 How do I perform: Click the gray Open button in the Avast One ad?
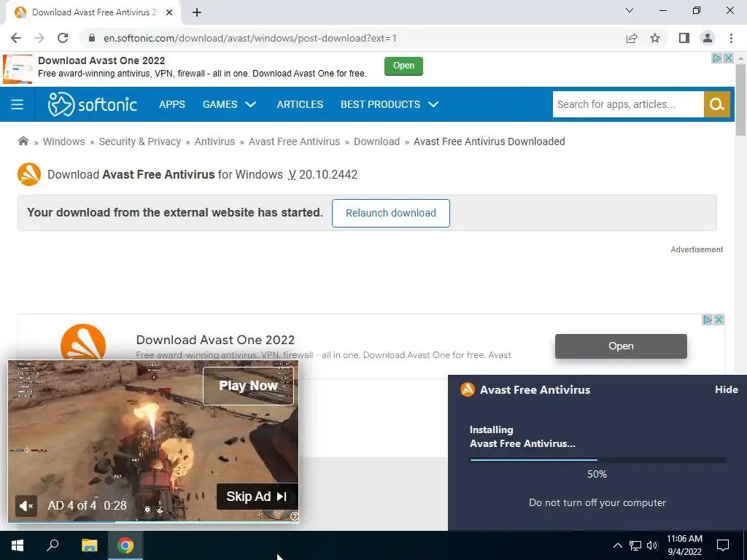coord(621,346)
